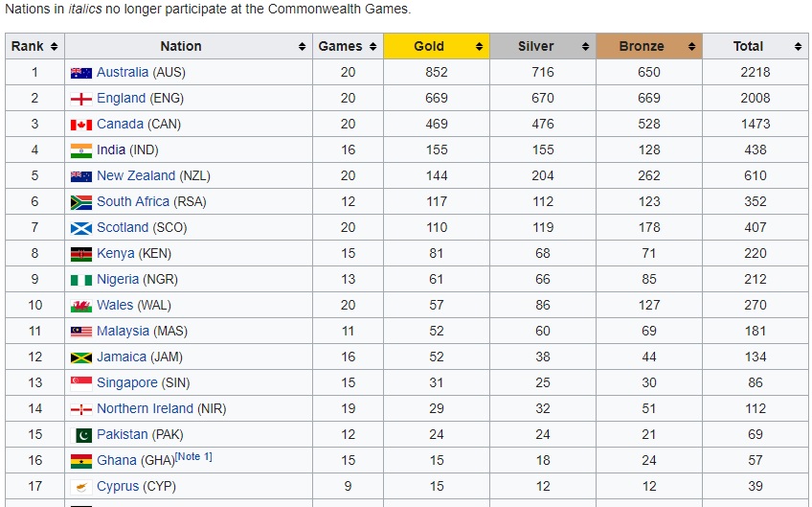
Task: Open the Cyprus link
Action: [x=118, y=486]
